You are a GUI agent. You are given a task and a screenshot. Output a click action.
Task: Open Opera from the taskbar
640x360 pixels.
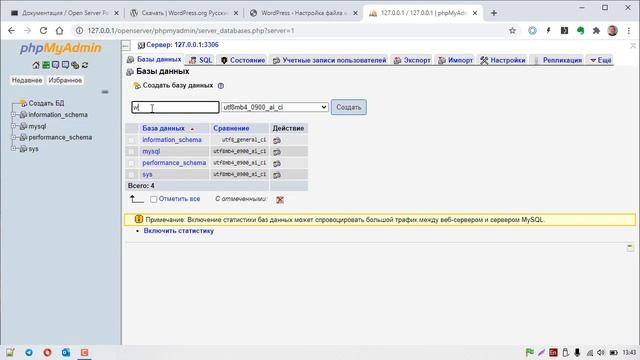pyautogui.click(x=47, y=352)
